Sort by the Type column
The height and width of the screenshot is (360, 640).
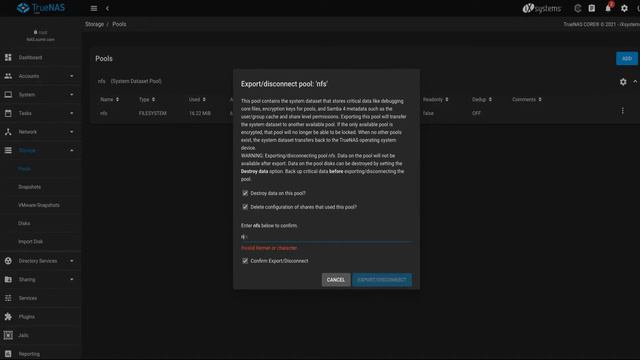coord(147,100)
